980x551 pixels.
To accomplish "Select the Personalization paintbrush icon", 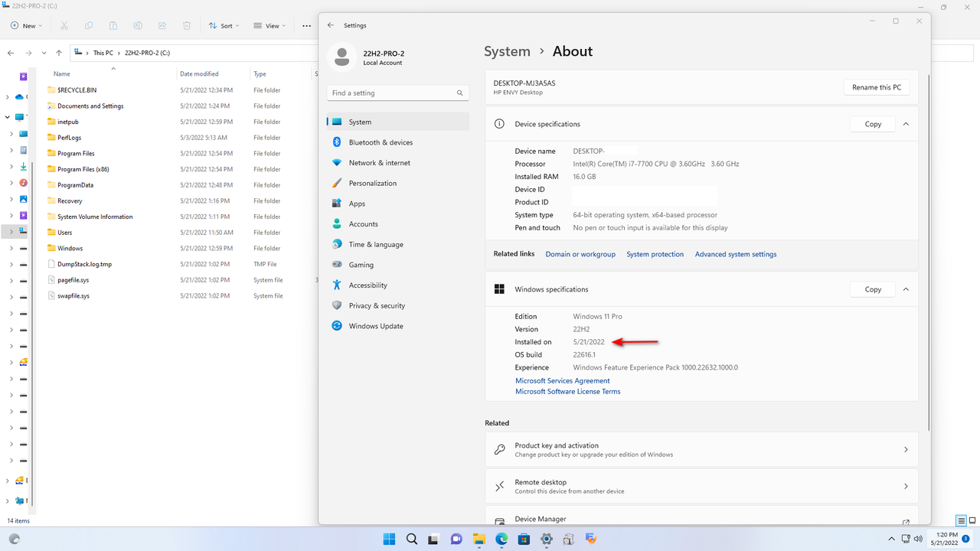I will tap(337, 183).
